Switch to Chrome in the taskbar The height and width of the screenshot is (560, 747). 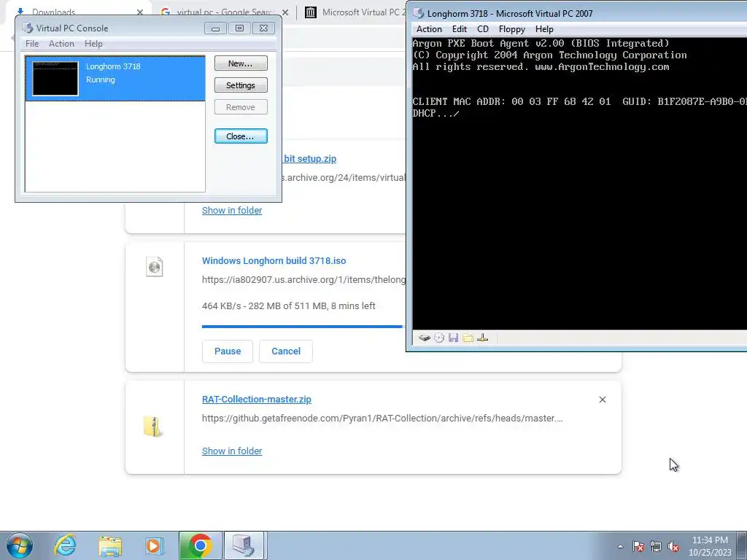tap(200, 545)
